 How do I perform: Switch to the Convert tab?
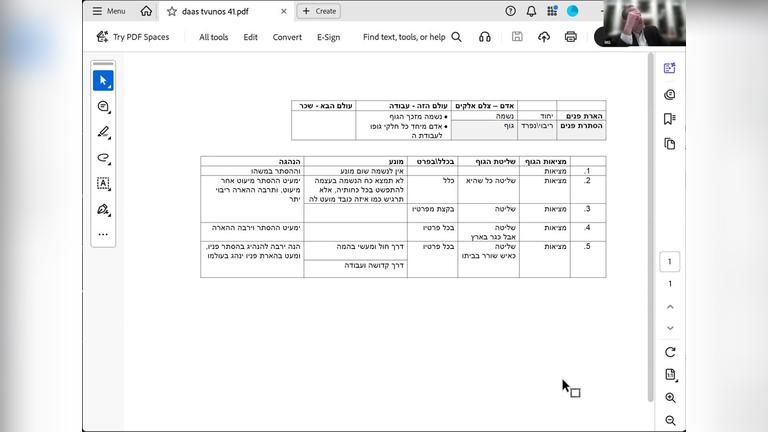tap(287, 37)
